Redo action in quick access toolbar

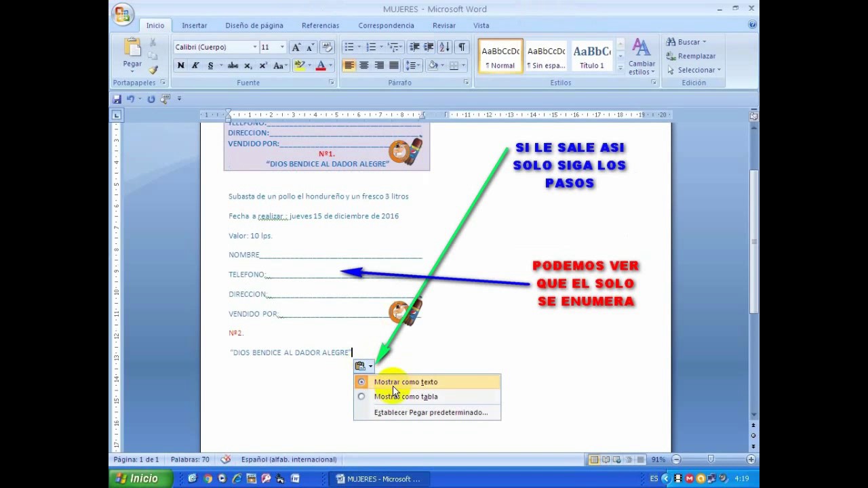pyautogui.click(x=151, y=99)
